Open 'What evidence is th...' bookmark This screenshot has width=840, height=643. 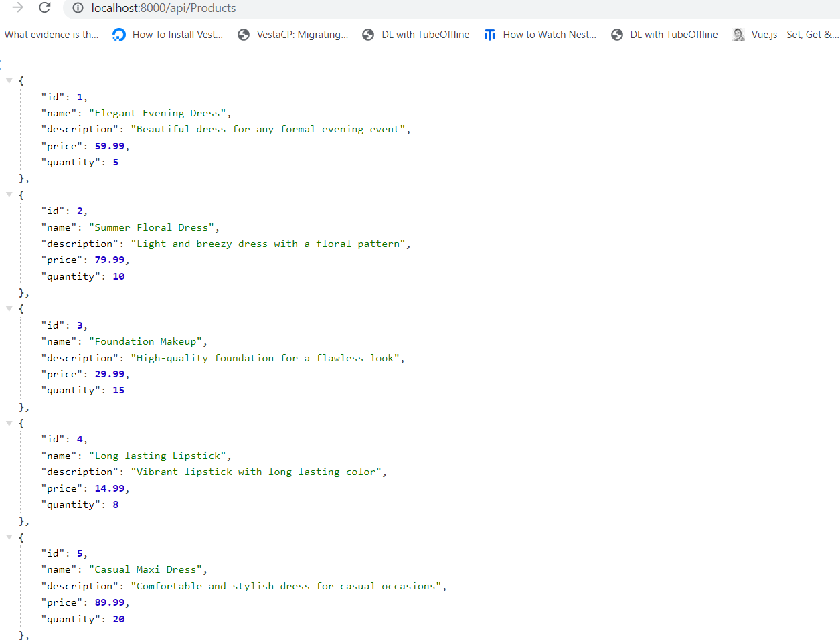coord(52,35)
